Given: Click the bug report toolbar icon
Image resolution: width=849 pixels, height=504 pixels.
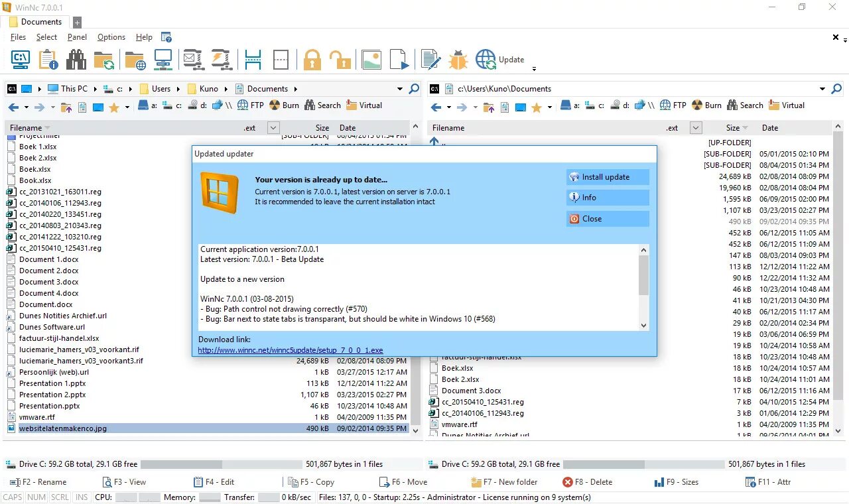Looking at the screenshot, I should tap(458, 60).
